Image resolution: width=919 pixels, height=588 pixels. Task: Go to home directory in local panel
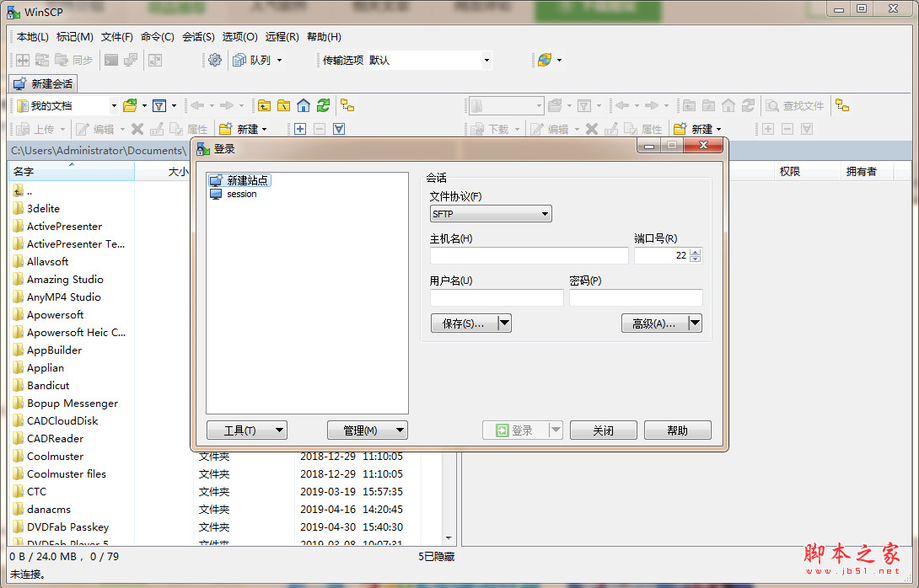[x=303, y=105]
